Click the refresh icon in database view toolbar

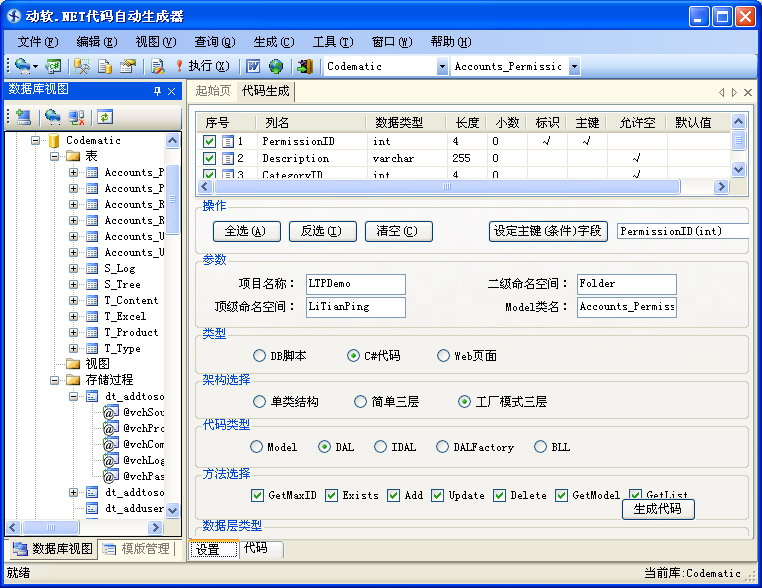click(105, 117)
